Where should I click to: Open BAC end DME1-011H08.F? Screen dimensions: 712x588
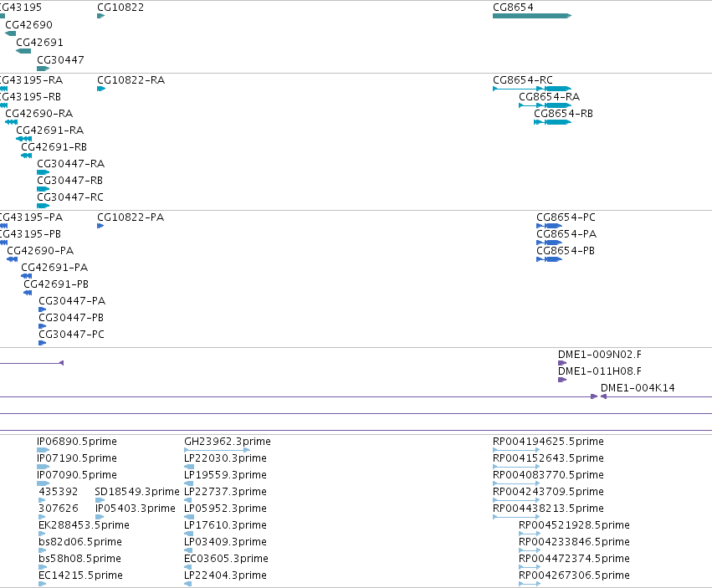coord(562,380)
